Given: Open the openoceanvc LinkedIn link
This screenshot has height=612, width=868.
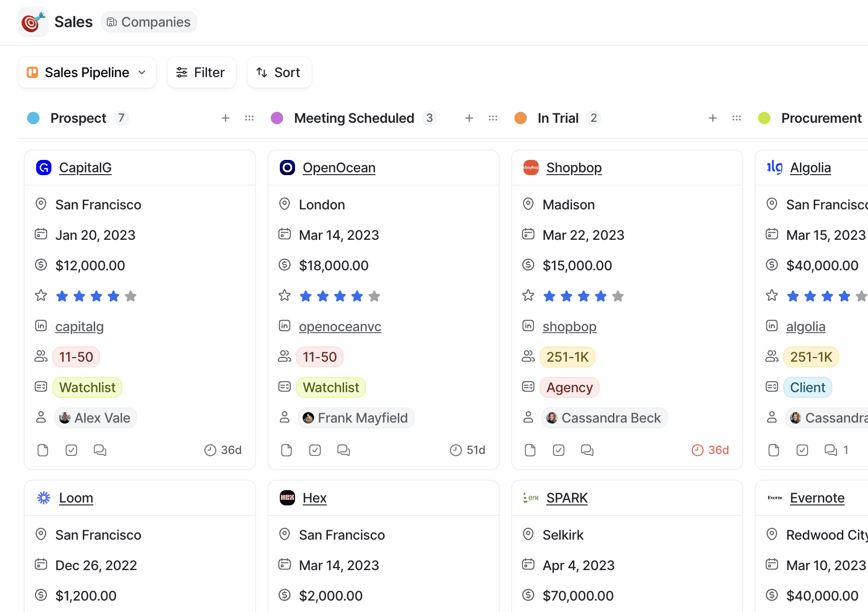Looking at the screenshot, I should [x=340, y=326].
